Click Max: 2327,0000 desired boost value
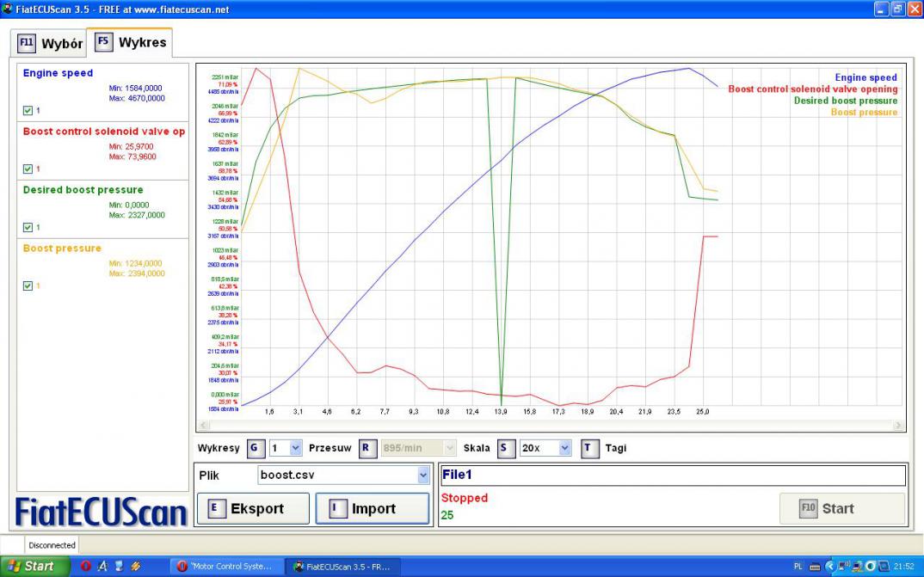924x577 pixels. point(137,215)
